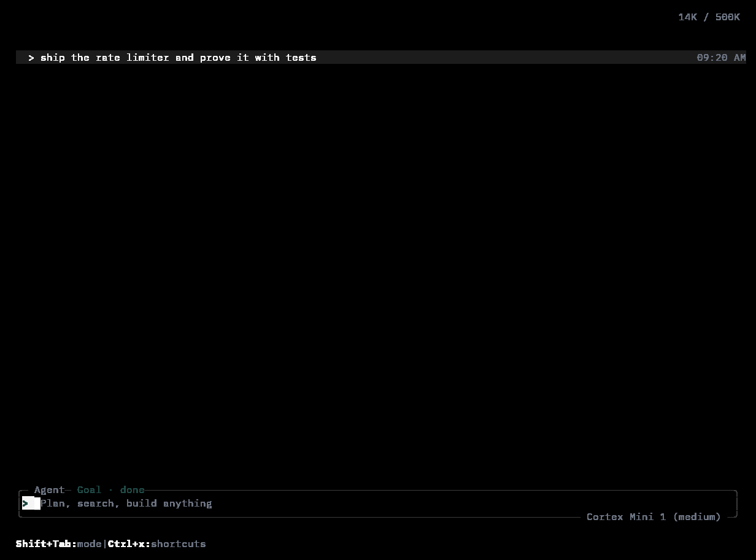Open the Cortex Mini 1 (medium) model label
The image size is (756, 560).
pos(654,517)
